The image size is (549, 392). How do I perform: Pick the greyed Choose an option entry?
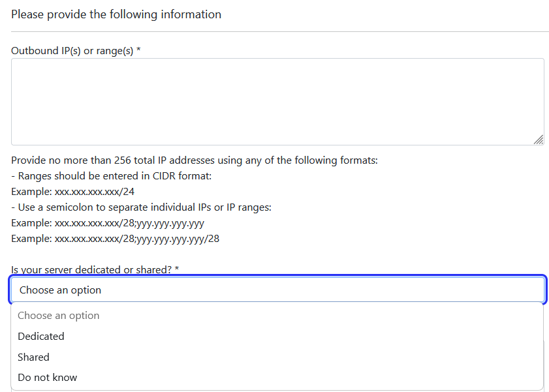click(x=59, y=316)
